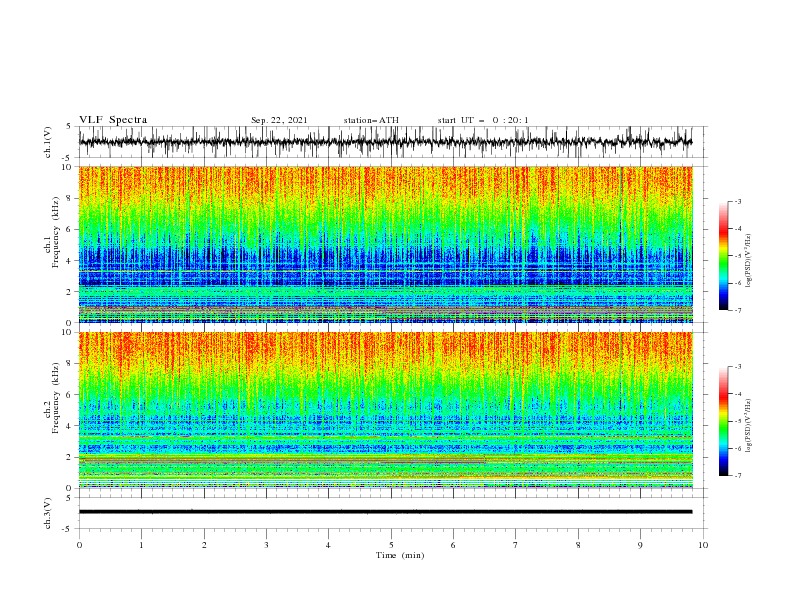792x612 pixels.
Task: Click time axis tick label '0'
Action: (x=79, y=545)
